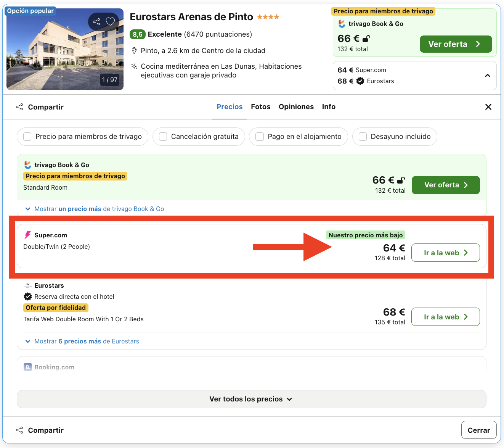This screenshot has height=448, width=504.
Task: Click the Nuestro precio más bajo badge
Action: tap(366, 235)
